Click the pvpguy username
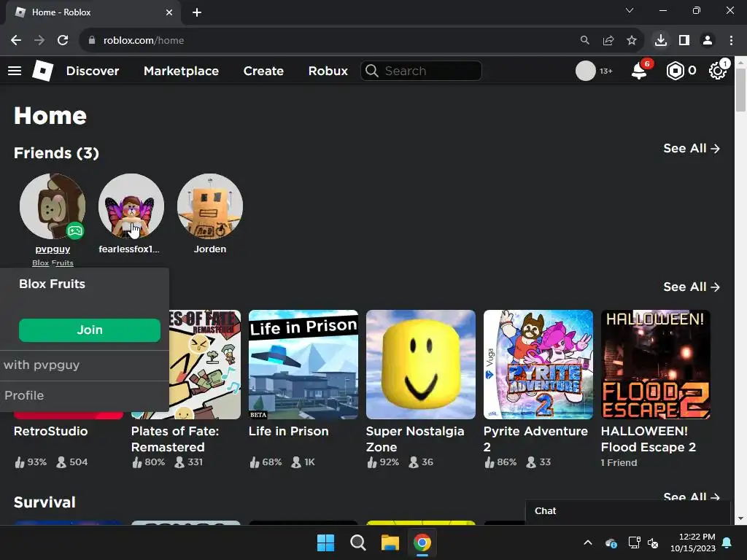 [53, 249]
